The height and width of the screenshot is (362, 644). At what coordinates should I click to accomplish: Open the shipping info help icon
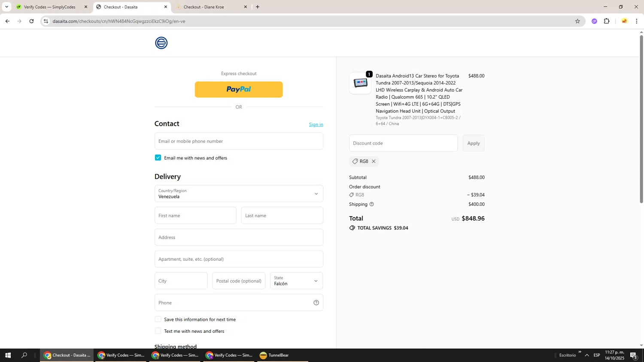(372, 204)
